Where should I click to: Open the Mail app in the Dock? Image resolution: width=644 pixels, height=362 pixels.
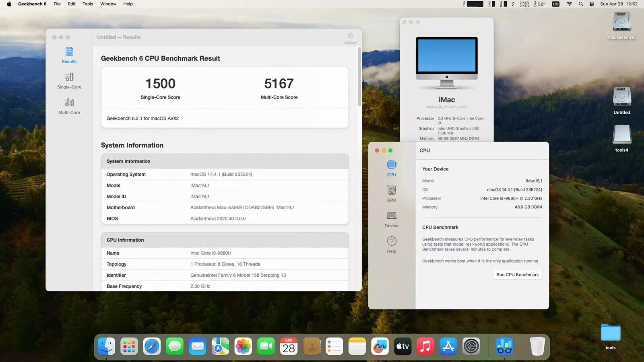[198, 346]
